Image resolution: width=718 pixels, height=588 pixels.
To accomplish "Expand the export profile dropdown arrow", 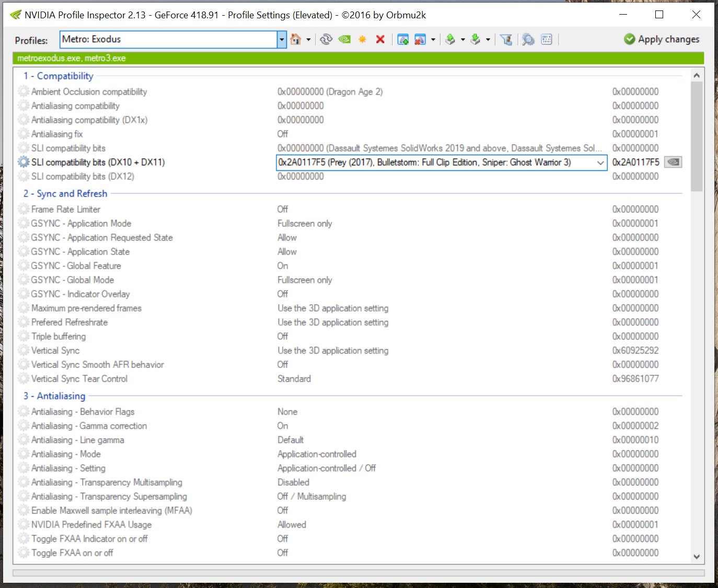I will 463,40.
